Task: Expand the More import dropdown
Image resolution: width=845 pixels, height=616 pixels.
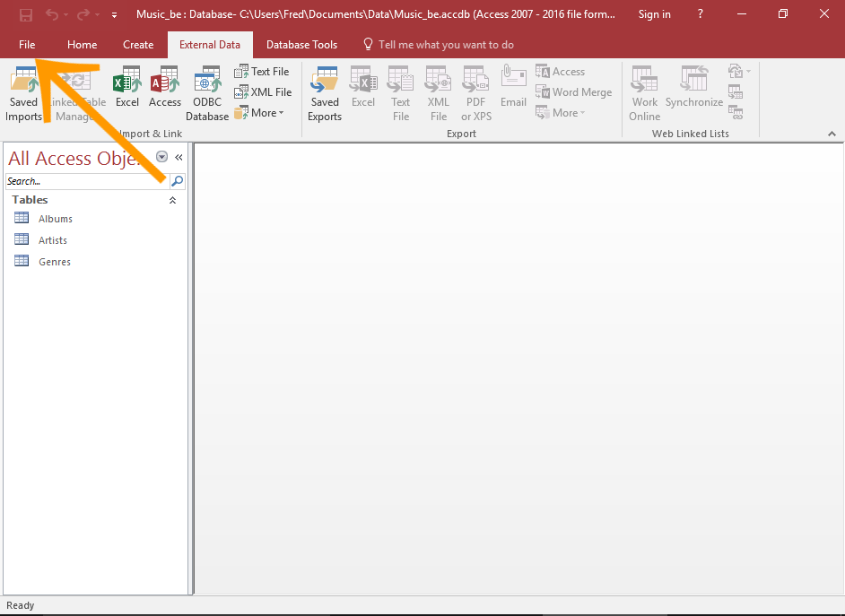Action: point(259,113)
